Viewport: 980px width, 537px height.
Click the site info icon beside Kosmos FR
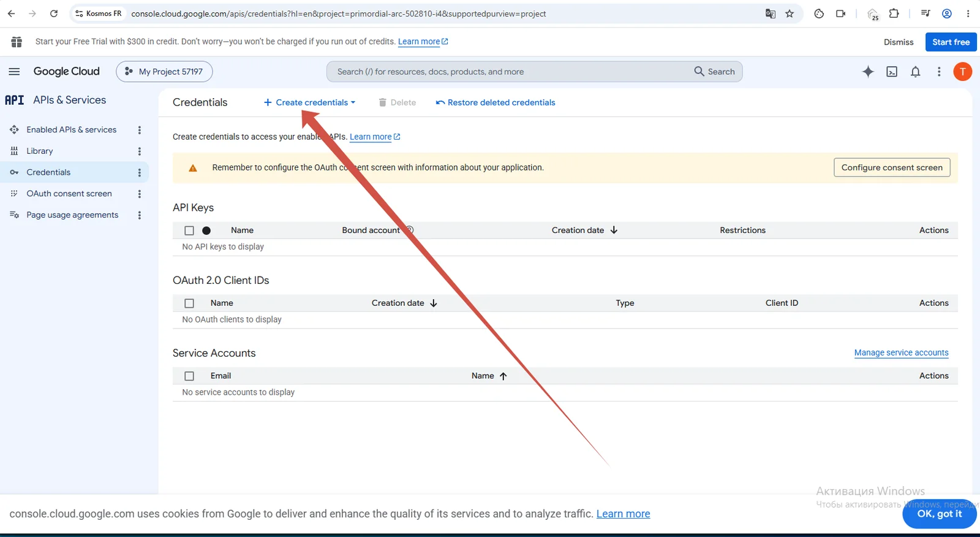(79, 13)
